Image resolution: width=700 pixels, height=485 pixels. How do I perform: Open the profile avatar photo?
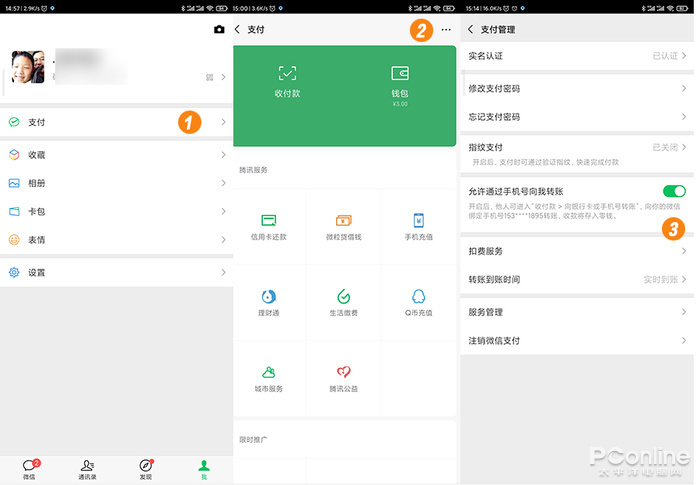pyautogui.click(x=28, y=67)
